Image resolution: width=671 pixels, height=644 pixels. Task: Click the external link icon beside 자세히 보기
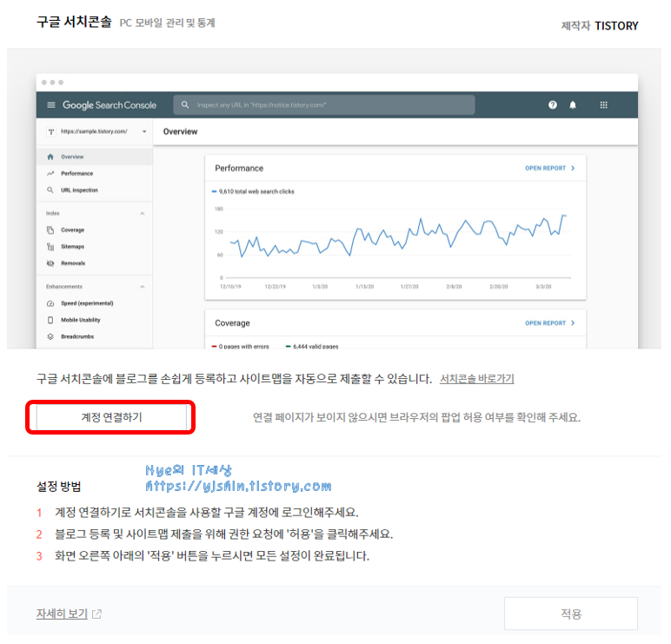tap(97, 614)
